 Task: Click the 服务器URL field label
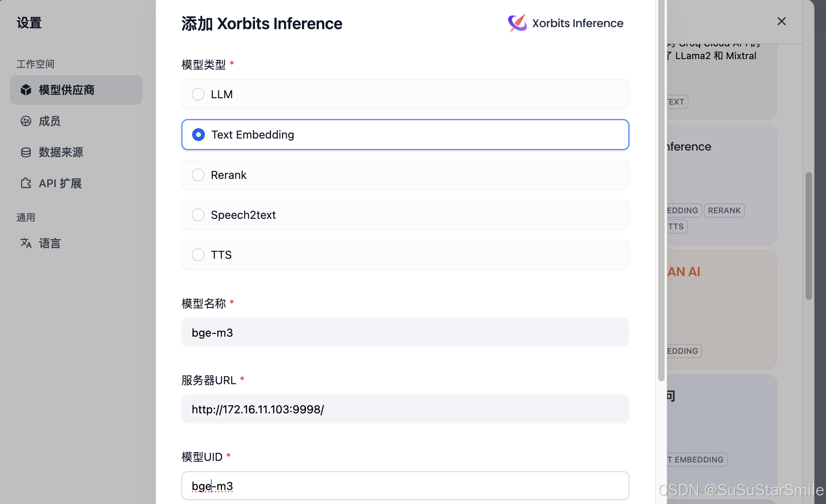pyautogui.click(x=209, y=380)
